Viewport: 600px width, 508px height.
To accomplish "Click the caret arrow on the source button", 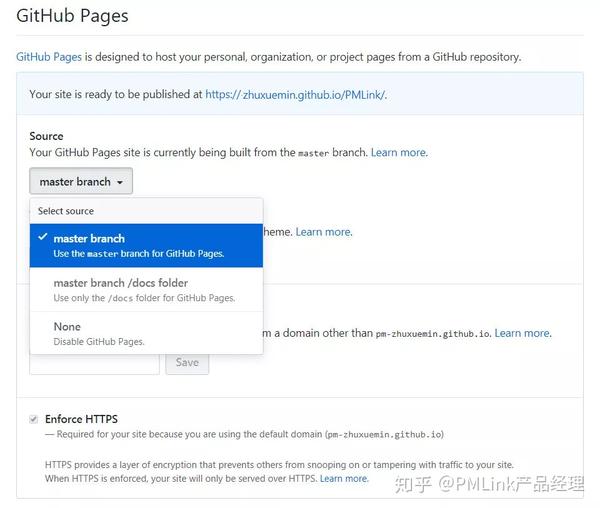I will (x=120, y=182).
